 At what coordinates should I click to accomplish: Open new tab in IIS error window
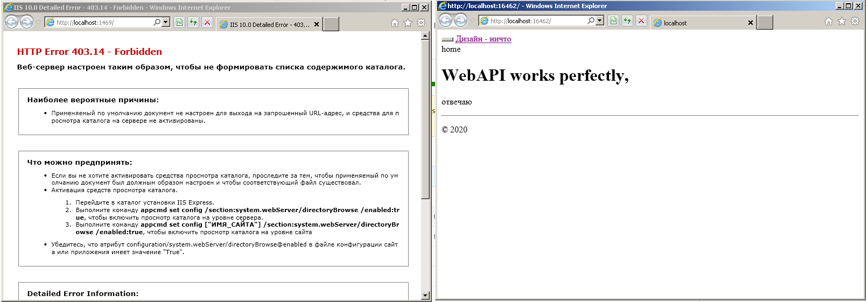pos(331,24)
